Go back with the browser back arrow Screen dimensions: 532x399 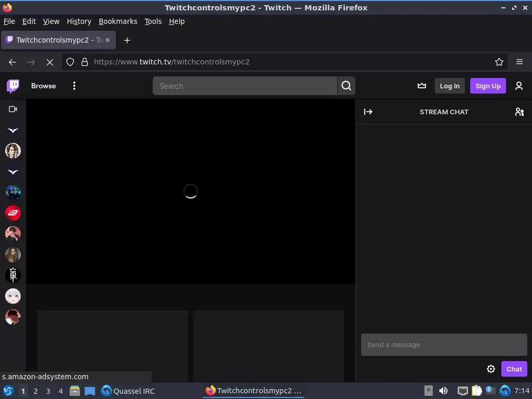pyautogui.click(x=12, y=62)
